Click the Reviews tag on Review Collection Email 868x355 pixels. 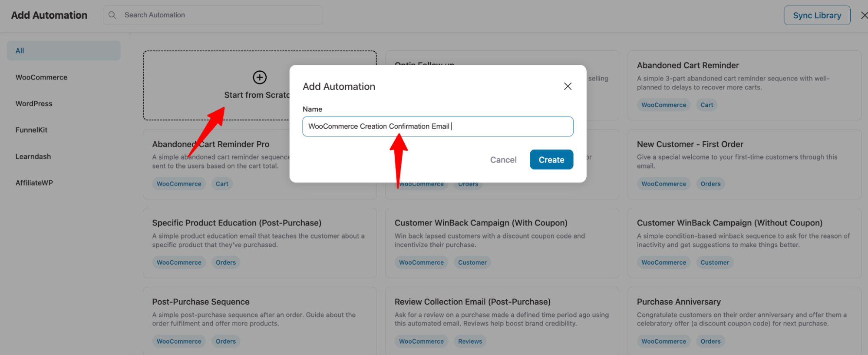[x=470, y=342]
